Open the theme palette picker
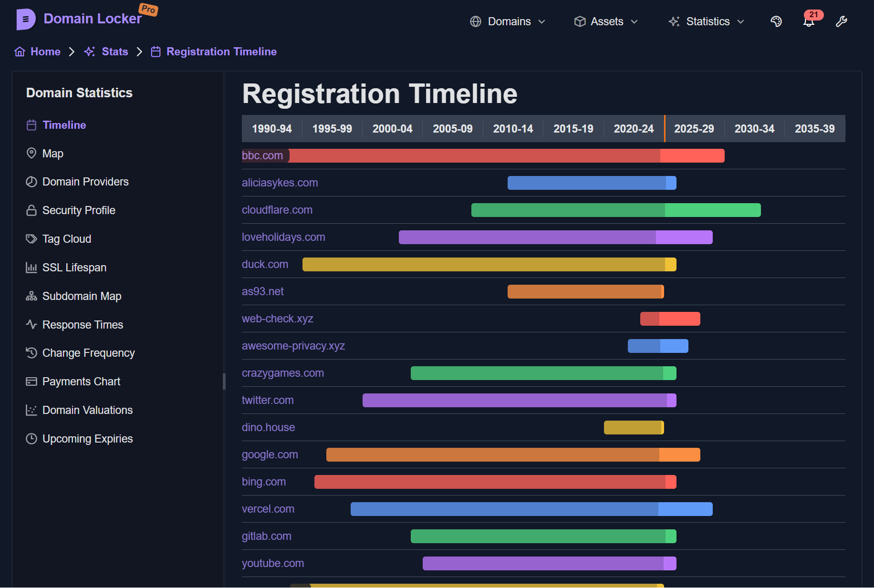The height and width of the screenshot is (588, 874). coord(776,21)
